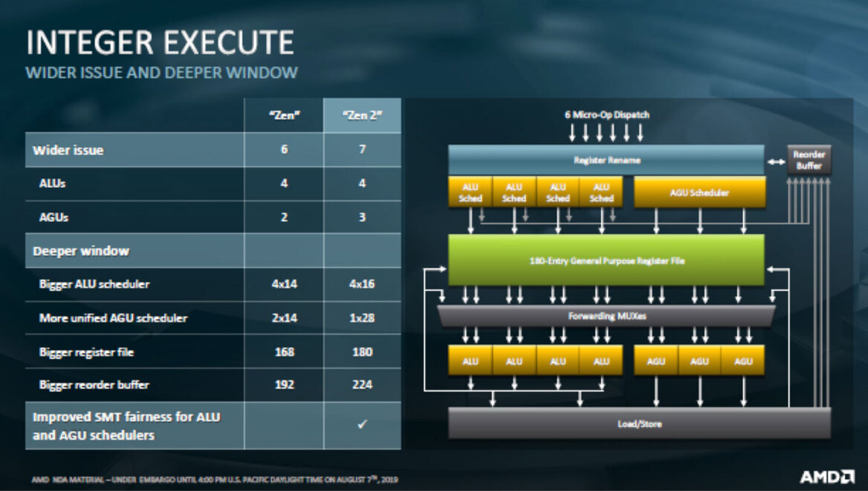The width and height of the screenshot is (868, 491).
Task: Click the 4x16 table value
Action: (362, 284)
